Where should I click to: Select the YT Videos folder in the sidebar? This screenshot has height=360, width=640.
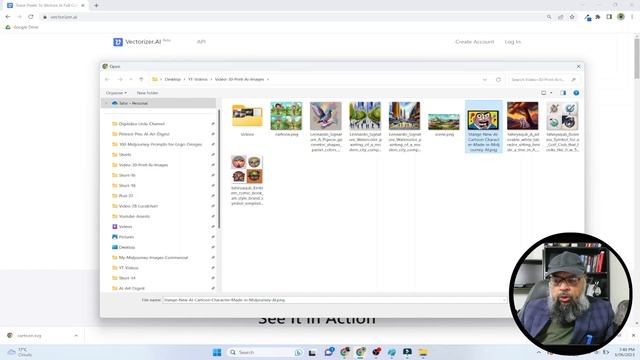pyautogui.click(x=128, y=268)
